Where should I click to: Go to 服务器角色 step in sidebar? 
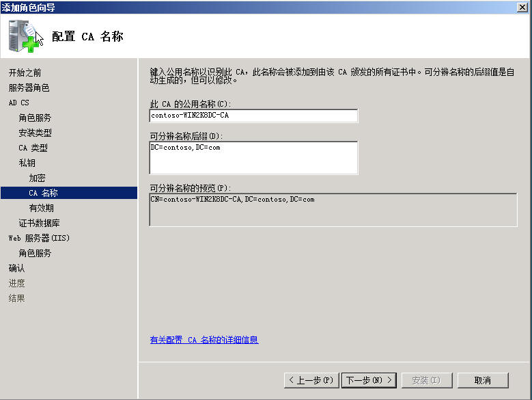tap(29, 88)
